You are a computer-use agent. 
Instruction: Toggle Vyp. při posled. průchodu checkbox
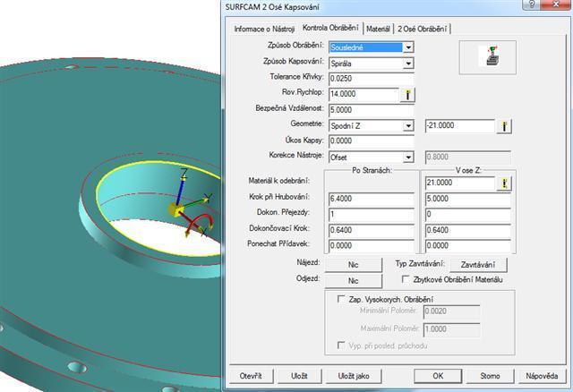[341, 345]
